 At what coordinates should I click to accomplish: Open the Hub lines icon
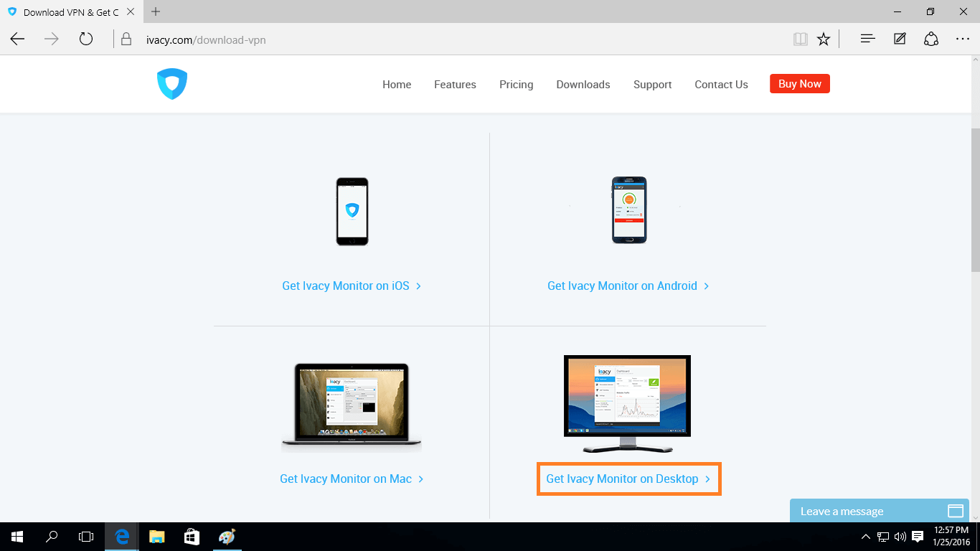[x=867, y=39]
